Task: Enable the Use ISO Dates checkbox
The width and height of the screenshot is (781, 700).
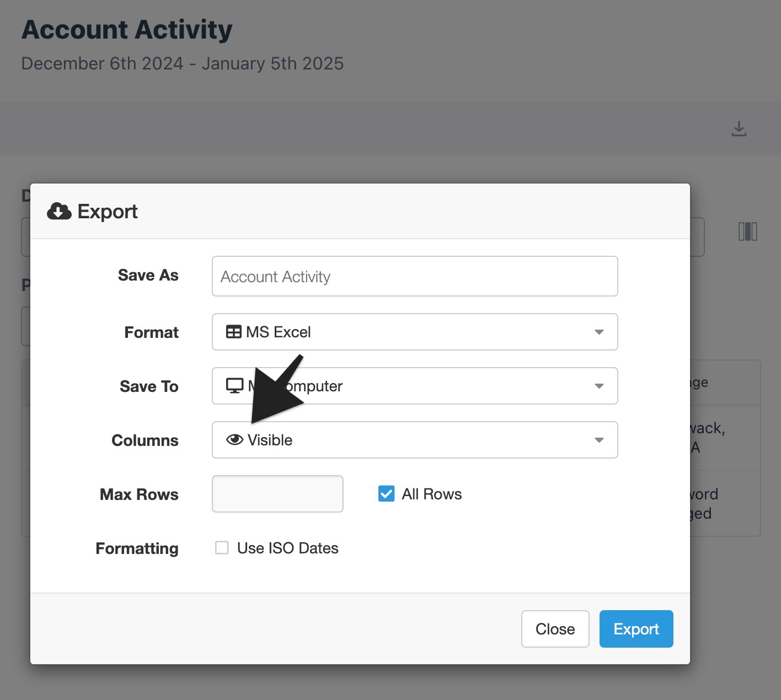Action: (x=222, y=548)
